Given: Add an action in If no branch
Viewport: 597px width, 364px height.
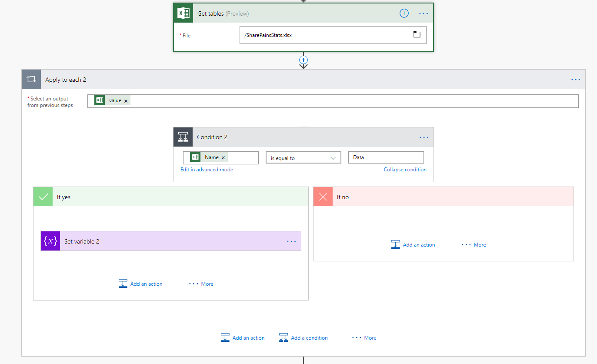Looking at the screenshot, I should pos(413,244).
